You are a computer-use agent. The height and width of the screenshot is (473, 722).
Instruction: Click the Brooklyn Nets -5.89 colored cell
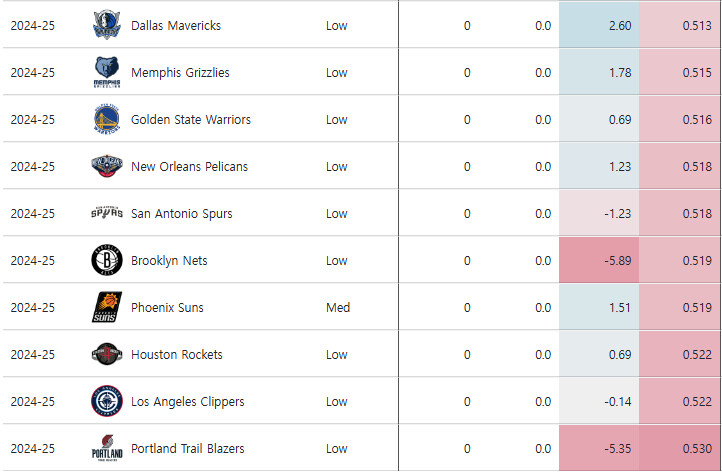point(599,260)
